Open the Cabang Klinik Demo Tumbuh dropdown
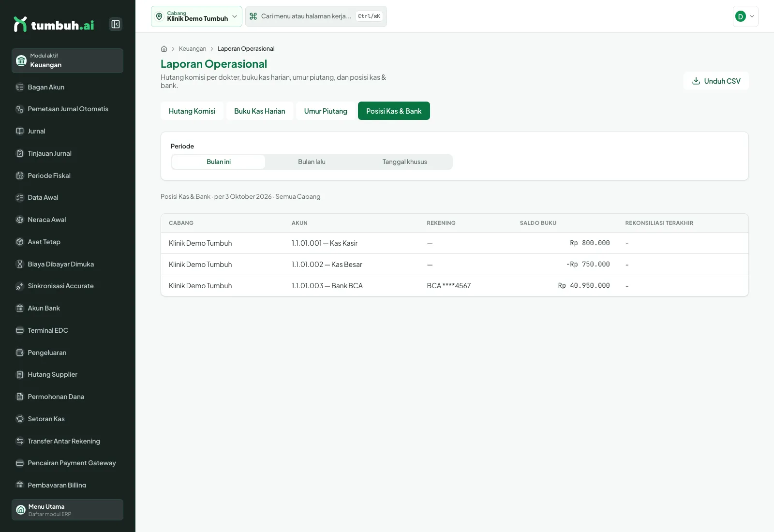The image size is (774, 532). (196, 16)
